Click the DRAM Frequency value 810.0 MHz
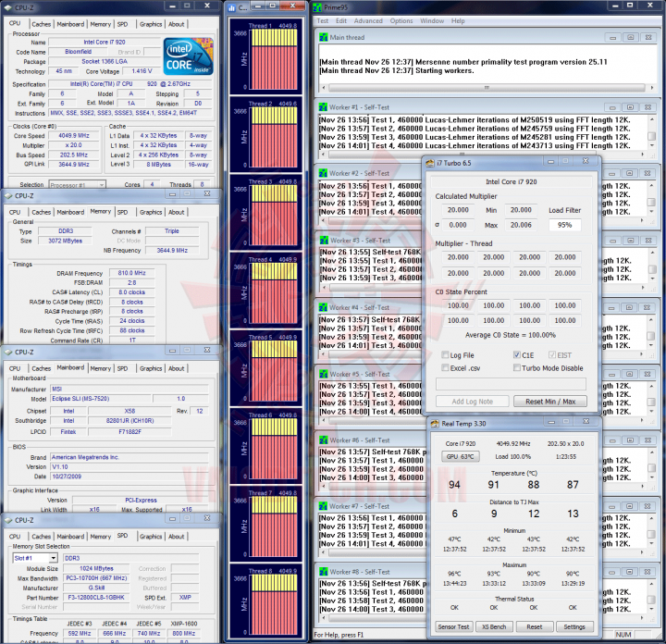The height and width of the screenshot is (644, 666). pos(131,273)
